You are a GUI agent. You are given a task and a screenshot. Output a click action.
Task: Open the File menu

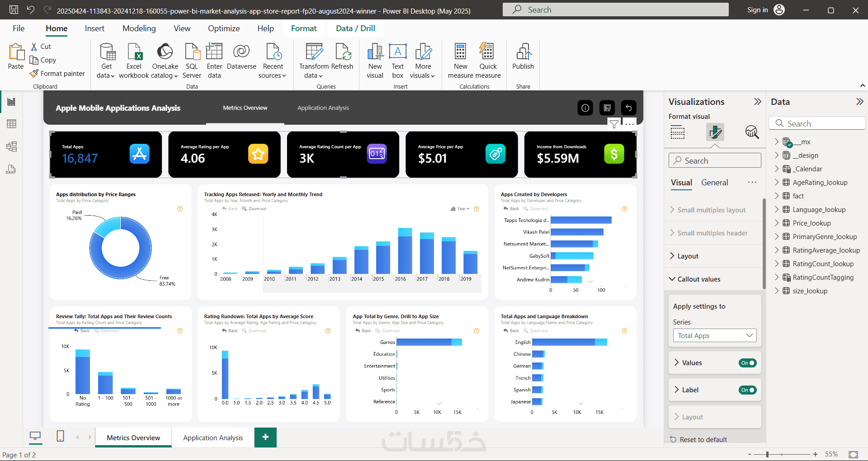(x=19, y=28)
